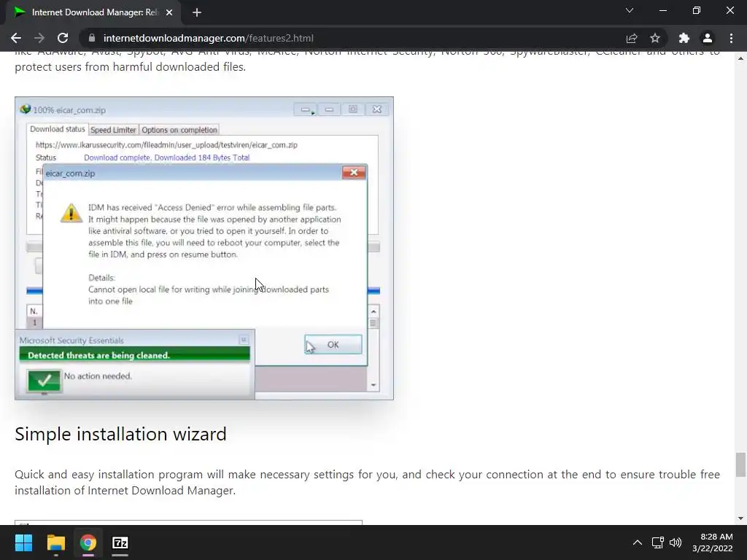Click page scrollbar thumb
This screenshot has height=560, width=747.
(x=740, y=464)
